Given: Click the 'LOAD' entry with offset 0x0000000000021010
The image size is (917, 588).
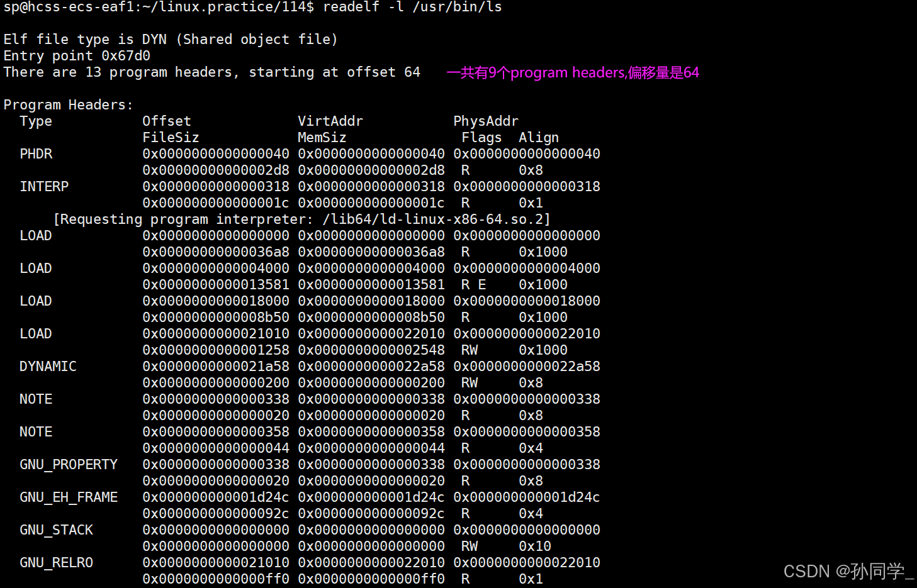Looking at the screenshot, I should coord(36,334).
